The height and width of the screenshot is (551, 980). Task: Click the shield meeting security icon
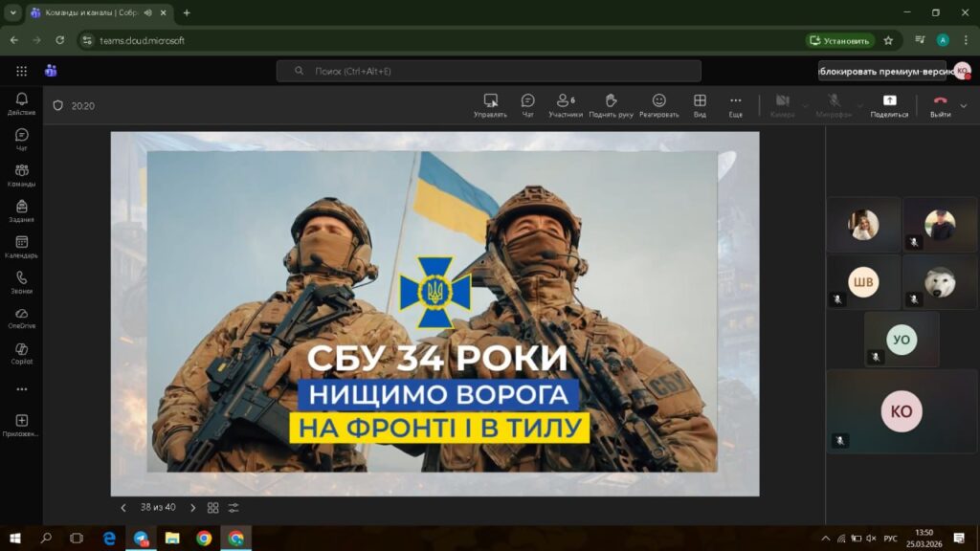[x=57, y=106]
